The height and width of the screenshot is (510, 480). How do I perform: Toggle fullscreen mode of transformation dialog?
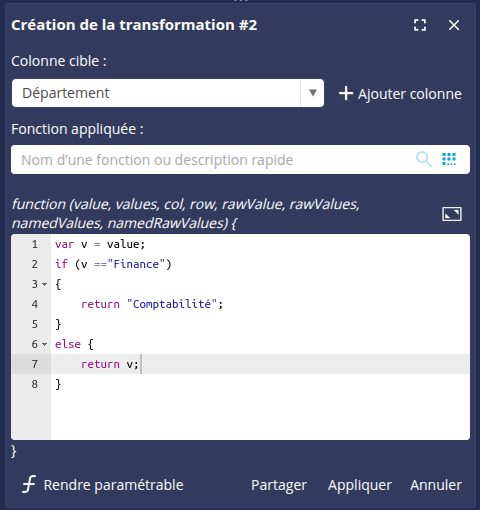pyautogui.click(x=420, y=25)
